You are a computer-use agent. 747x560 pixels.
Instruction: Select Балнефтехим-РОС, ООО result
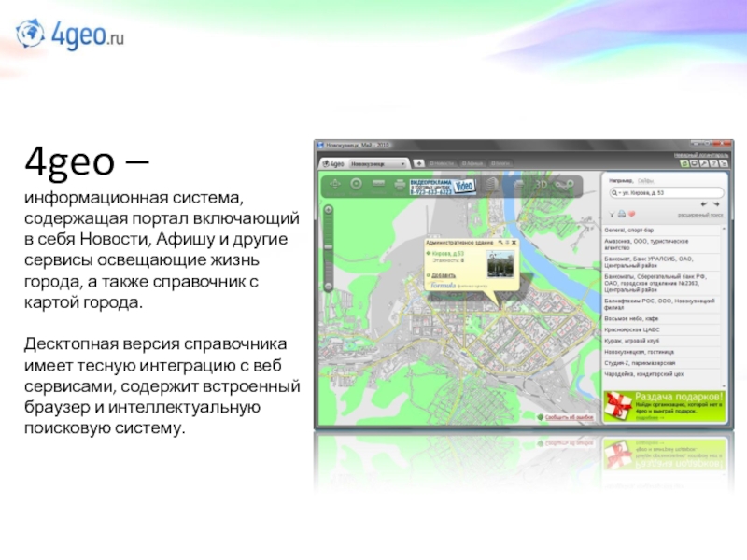(662, 304)
